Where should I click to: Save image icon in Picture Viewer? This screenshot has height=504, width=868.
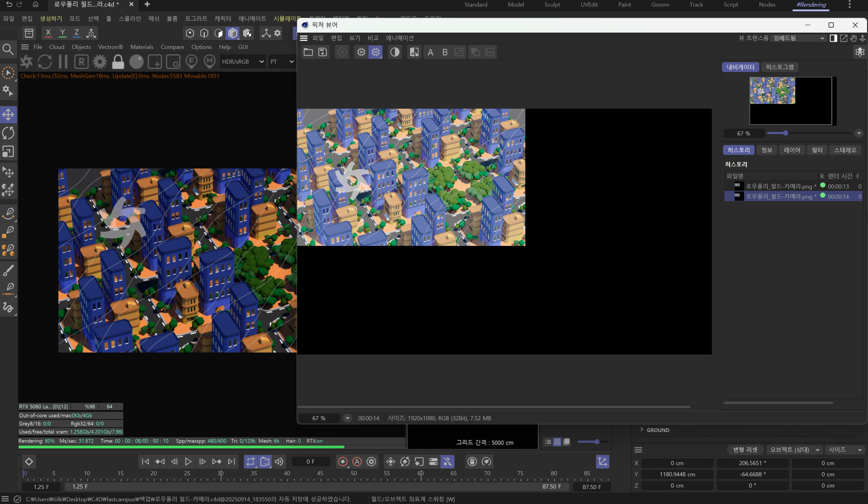[x=322, y=52]
